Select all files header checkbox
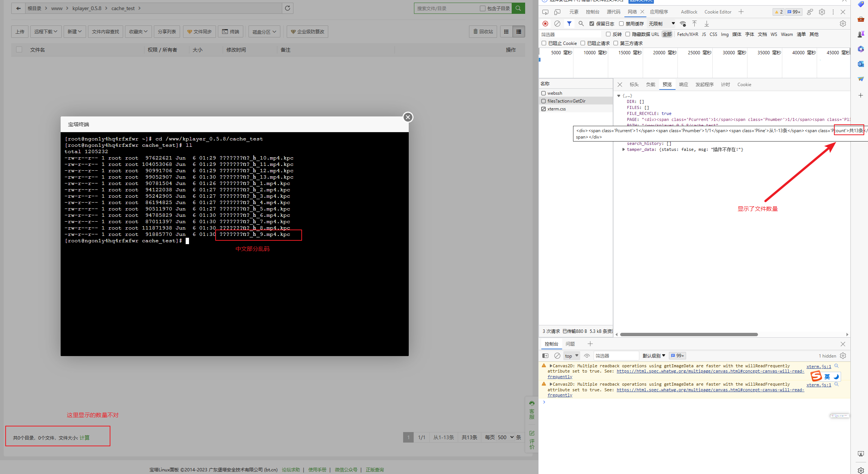The width and height of the screenshot is (868, 474). click(19, 49)
